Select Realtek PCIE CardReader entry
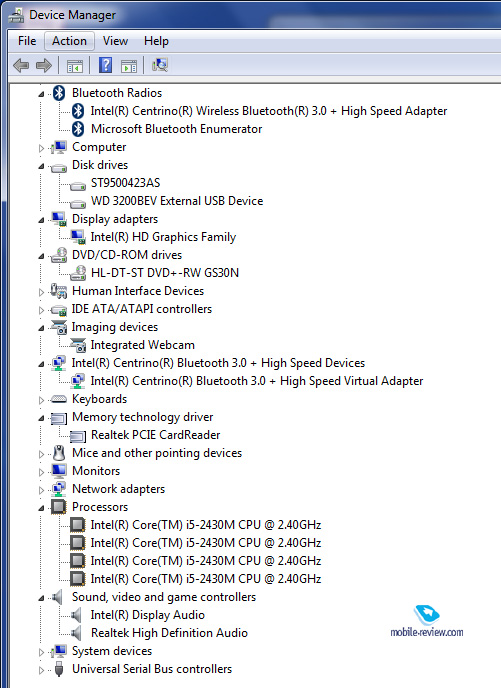The width and height of the screenshot is (501, 688). click(156, 435)
